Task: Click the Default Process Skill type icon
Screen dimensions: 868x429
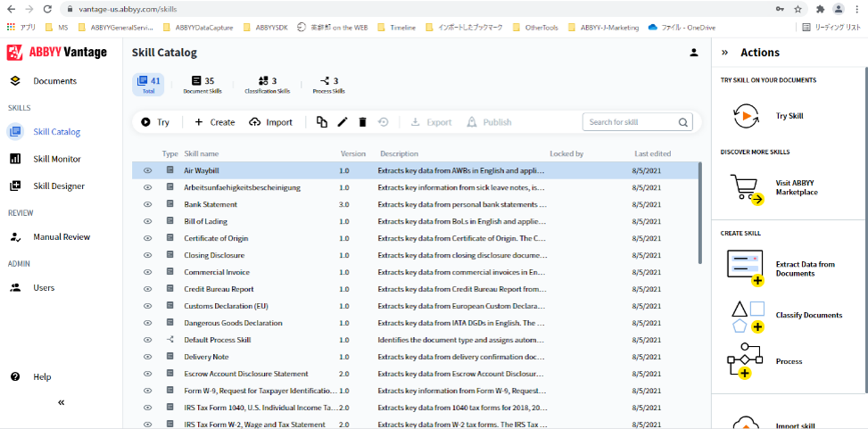Action: [x=169, y=339]
